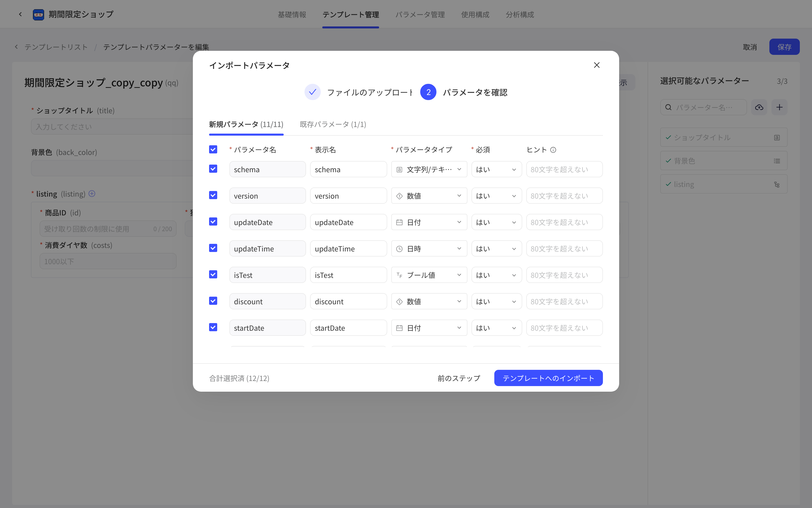Image resolution: width=812 pixels, height=508 pixels.
Task: Open the required はい dropdown for updateDate
Action: pos(497,222)
